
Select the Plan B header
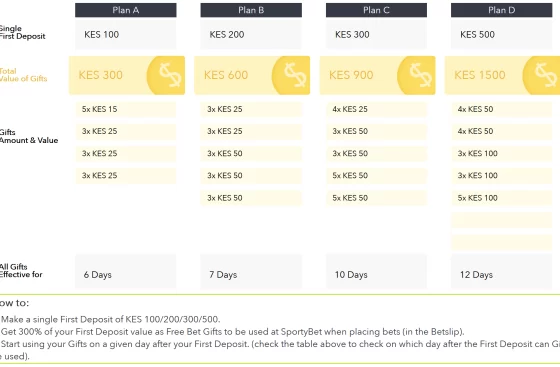click(x=251, y=10)
